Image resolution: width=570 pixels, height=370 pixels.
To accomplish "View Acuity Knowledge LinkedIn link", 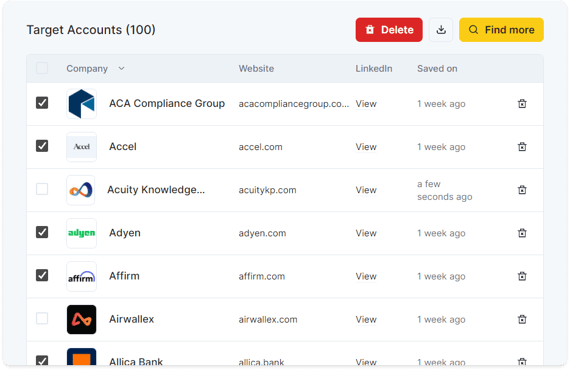I will [x=366, y=190].
